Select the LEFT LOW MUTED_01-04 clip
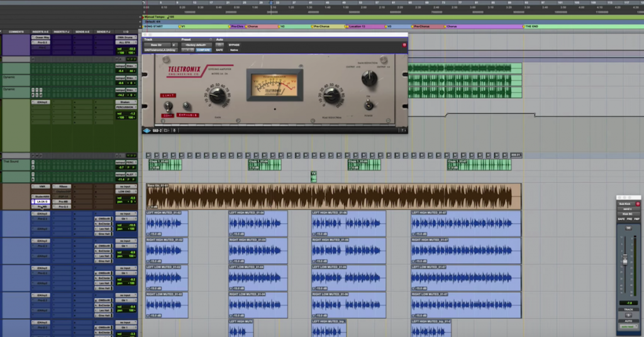This screenshot has height=337, width=644. point(258,277)
